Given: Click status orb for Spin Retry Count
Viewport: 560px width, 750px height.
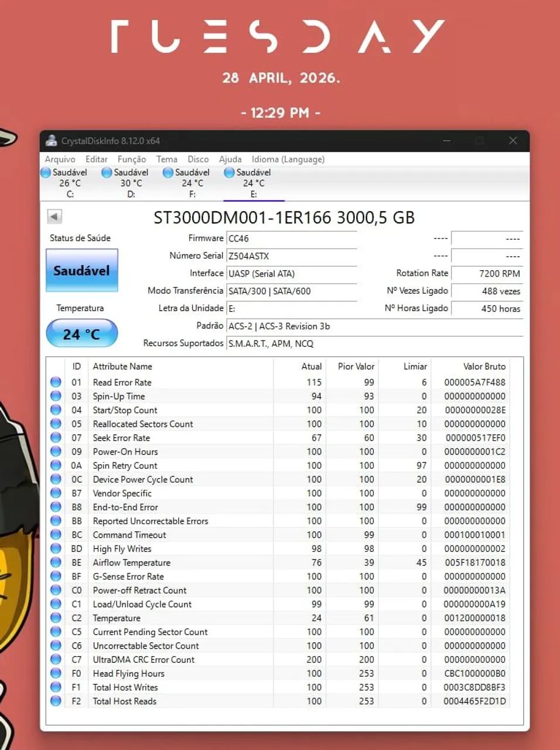Looking at the screenshot, I should pos(56,465).
